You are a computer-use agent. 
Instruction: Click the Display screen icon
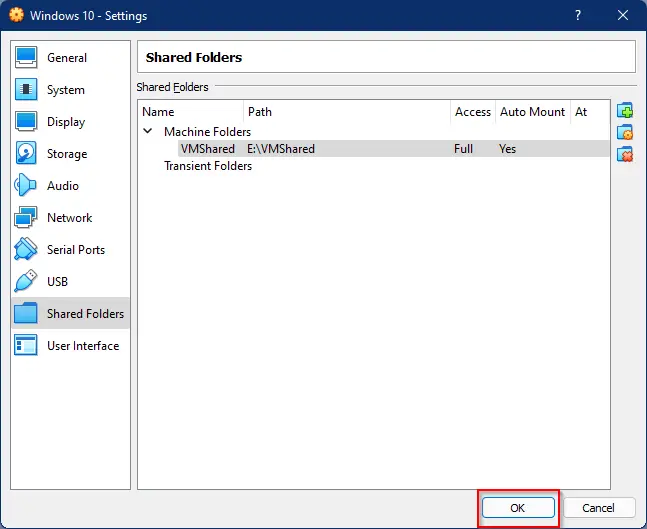point(26,121)
